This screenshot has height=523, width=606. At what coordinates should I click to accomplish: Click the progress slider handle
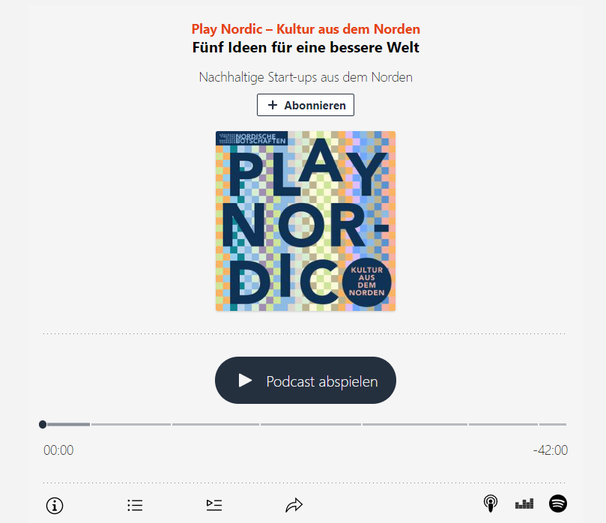click(x=43, y=424)
